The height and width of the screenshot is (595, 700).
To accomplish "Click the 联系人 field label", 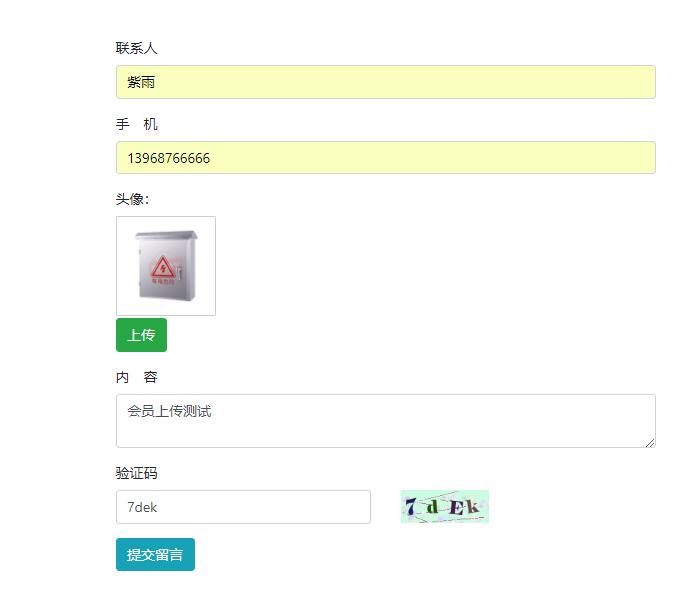I will coord(137,48).
